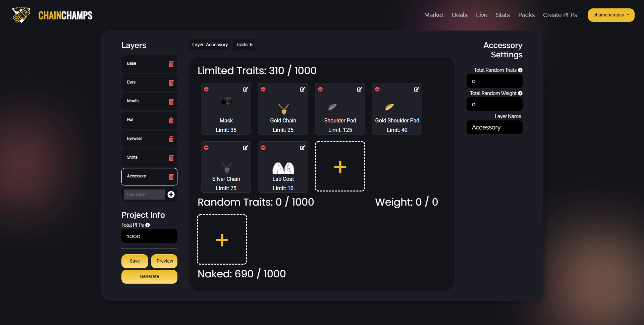This screenshot has width=644, height=325.
Task: Select the Shirts layer
Action: coord(149,158)
